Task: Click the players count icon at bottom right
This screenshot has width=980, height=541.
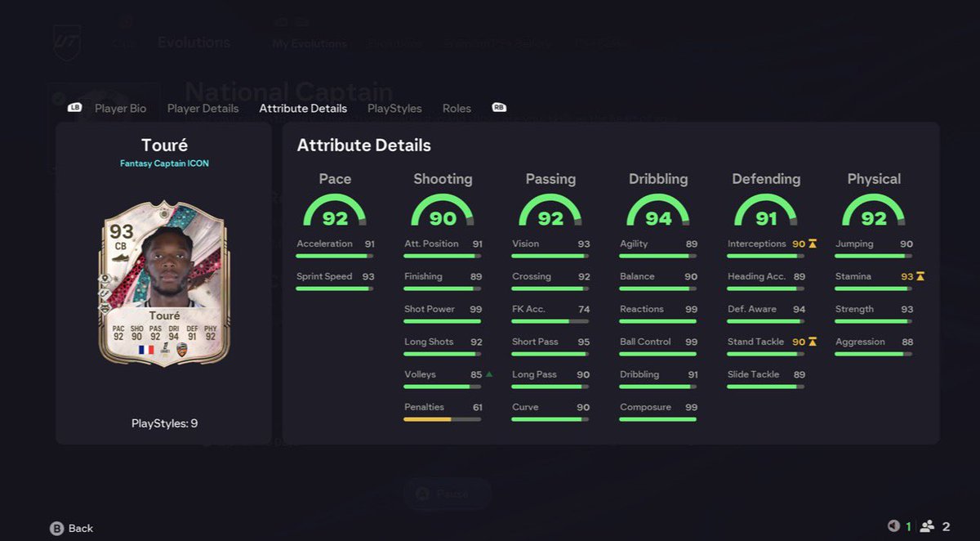Action: click(x=928, y=526)
